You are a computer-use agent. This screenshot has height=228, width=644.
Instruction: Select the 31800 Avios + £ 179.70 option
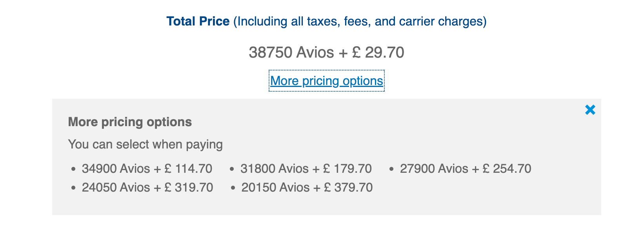point(306,169)
